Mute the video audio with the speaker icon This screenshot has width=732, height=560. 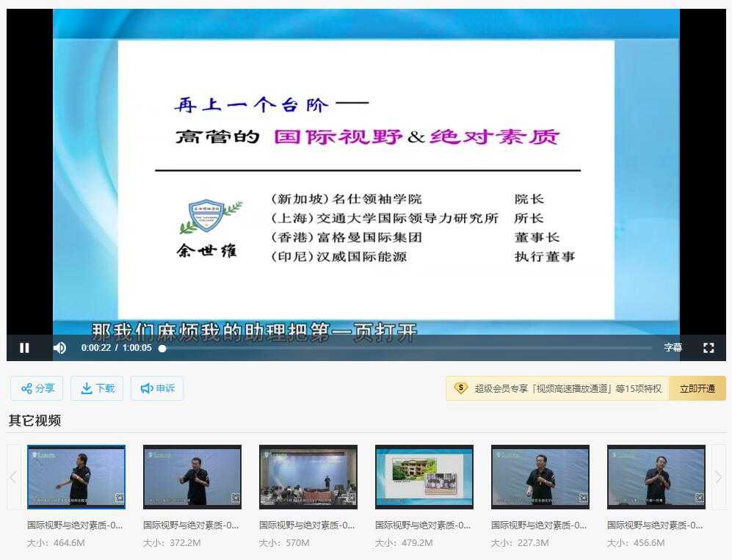59,347
